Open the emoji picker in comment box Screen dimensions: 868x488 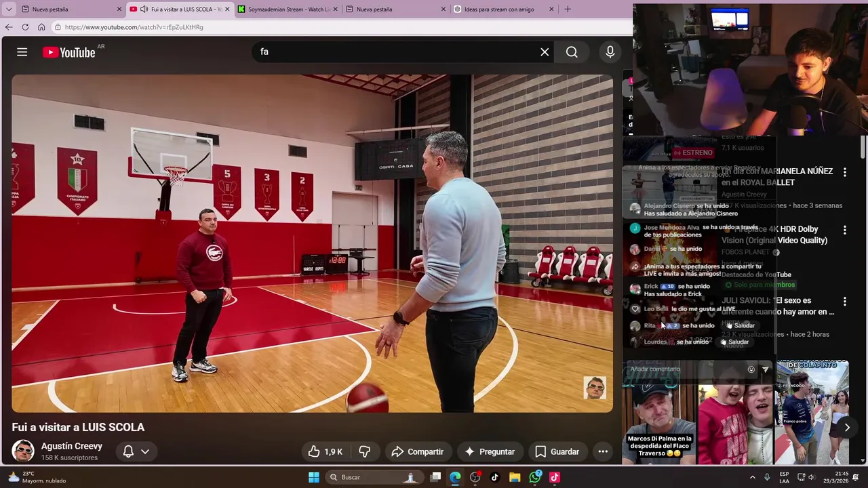(x=751, y=369)
